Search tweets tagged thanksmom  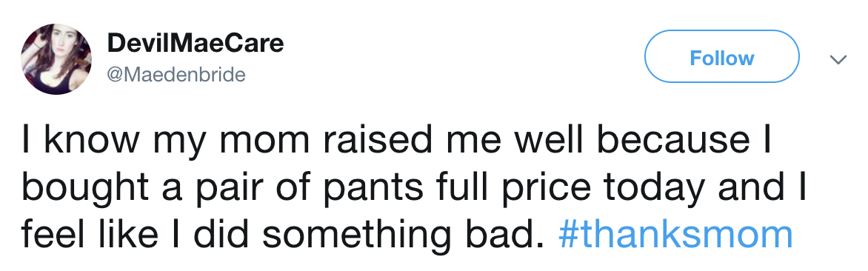676,235
